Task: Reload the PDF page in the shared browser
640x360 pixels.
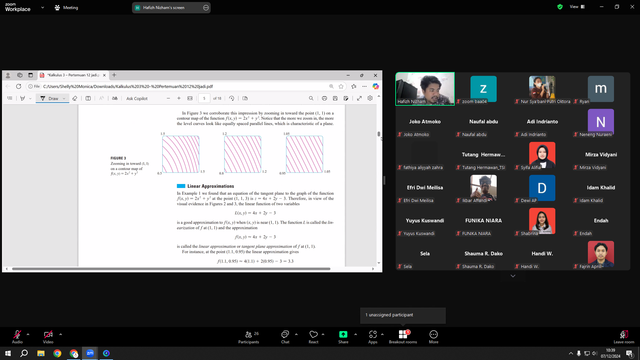Action: [18, 87]
